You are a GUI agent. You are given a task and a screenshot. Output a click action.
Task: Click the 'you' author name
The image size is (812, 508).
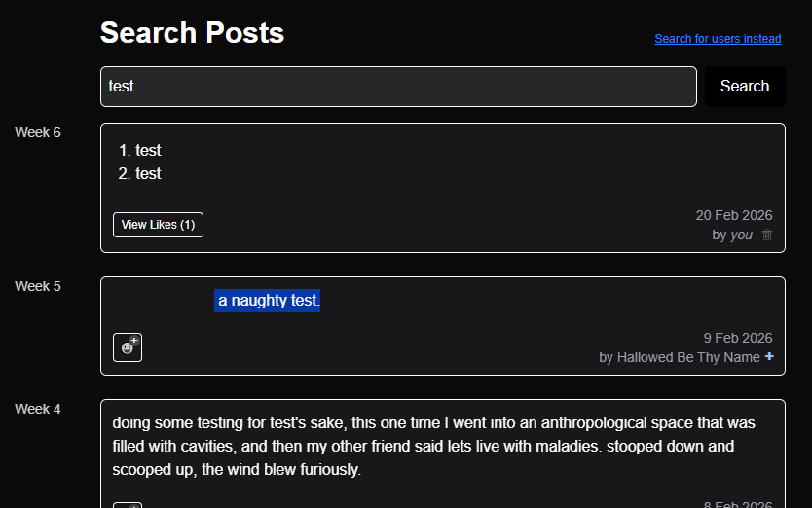pyautogui.click(x=741, y=235)
